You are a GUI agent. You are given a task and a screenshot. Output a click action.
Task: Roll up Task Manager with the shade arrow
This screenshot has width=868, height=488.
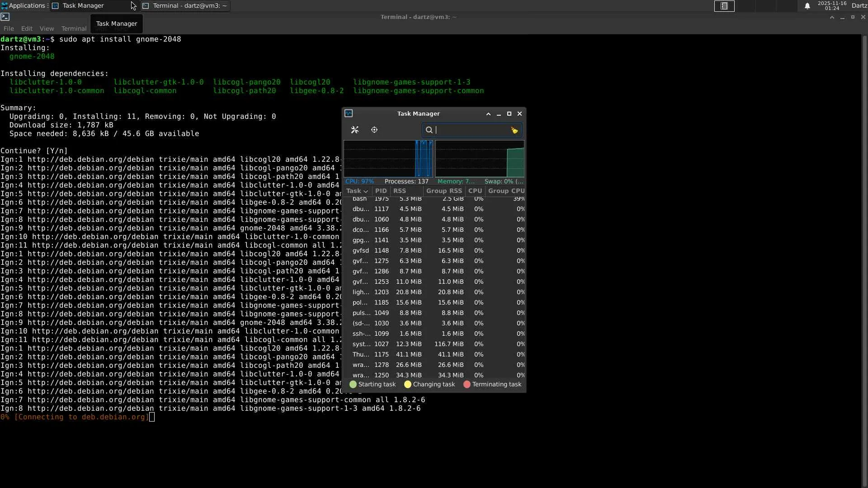point(488,114)
